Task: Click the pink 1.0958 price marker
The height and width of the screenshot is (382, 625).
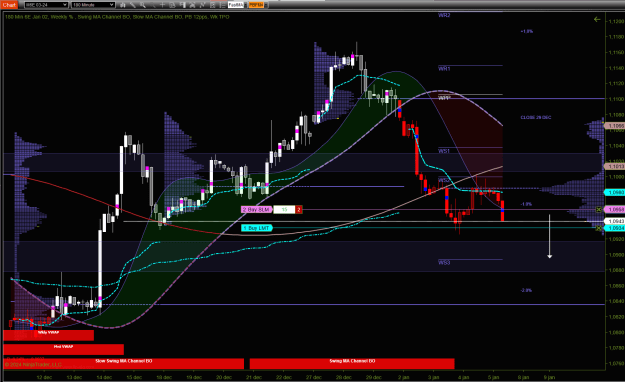Action: point(615,209)
